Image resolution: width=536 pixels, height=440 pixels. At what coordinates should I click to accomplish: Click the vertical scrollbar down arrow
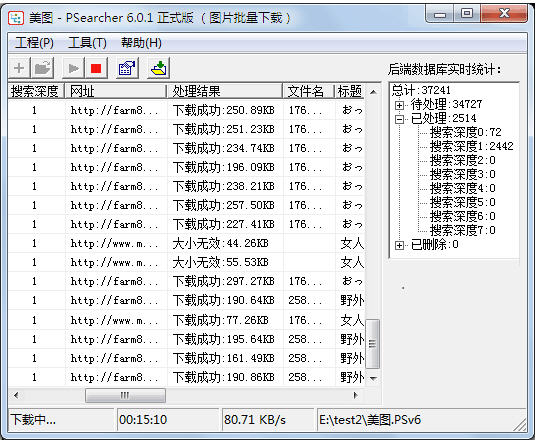[x=373, y=378]
